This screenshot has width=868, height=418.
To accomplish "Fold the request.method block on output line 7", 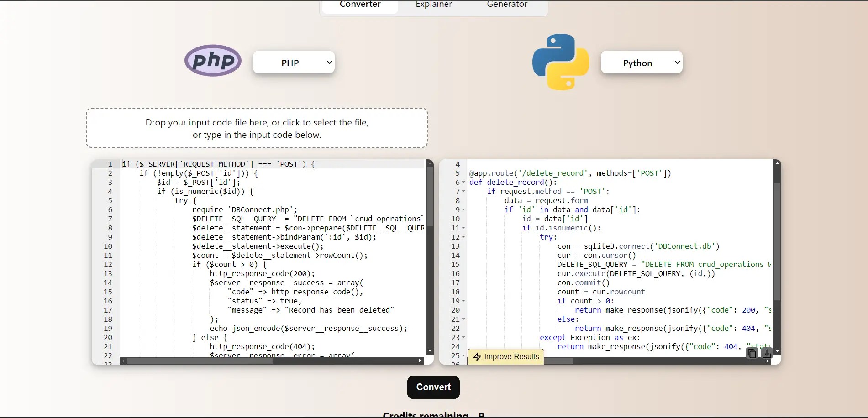I will coord(463,192).
